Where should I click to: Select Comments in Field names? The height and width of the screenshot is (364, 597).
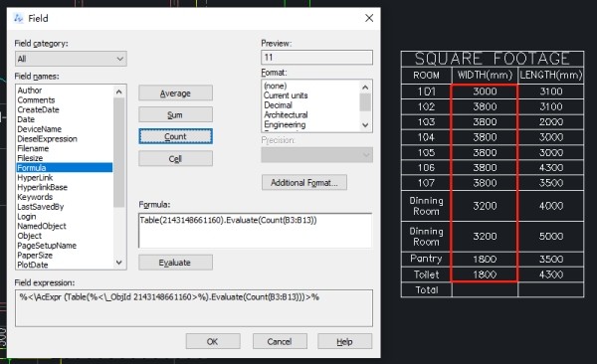(36, 100)
